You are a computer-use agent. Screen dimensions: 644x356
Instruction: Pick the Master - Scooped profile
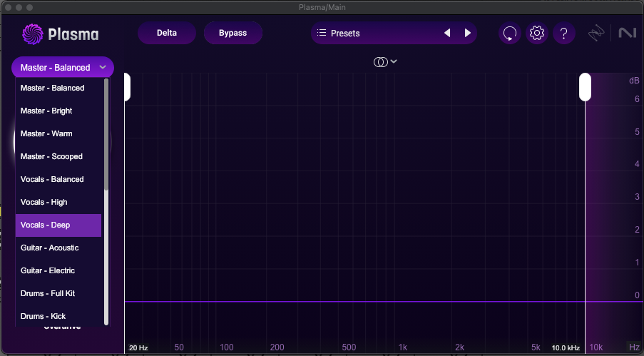click(58, 156)
